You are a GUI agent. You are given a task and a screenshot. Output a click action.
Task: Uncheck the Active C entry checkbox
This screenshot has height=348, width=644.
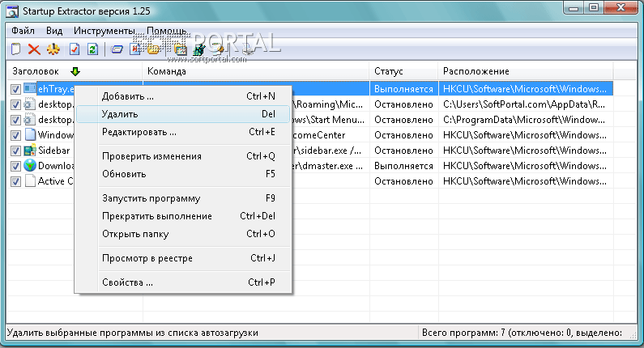pyautogui.click(x=15, y=181)
